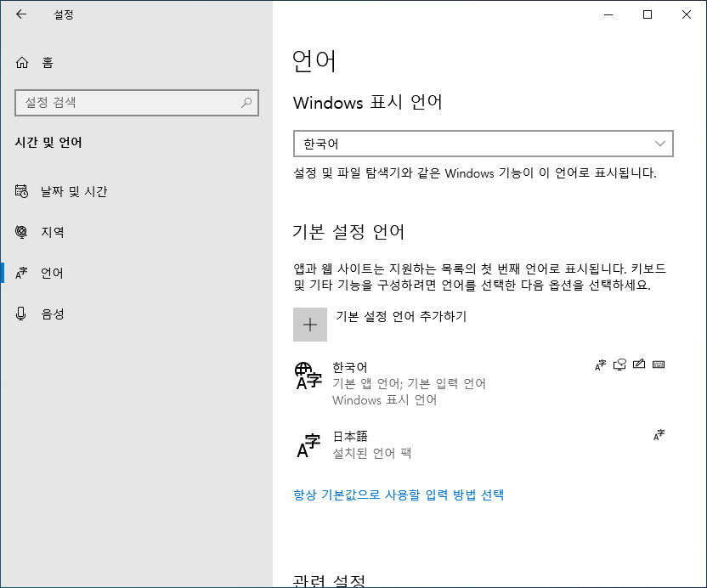The width and height of the screenshot is (707, 588).
Task: Click 한국어 text-to-speech feature icon
Action: pyautogui.click(x=620, y=365)
